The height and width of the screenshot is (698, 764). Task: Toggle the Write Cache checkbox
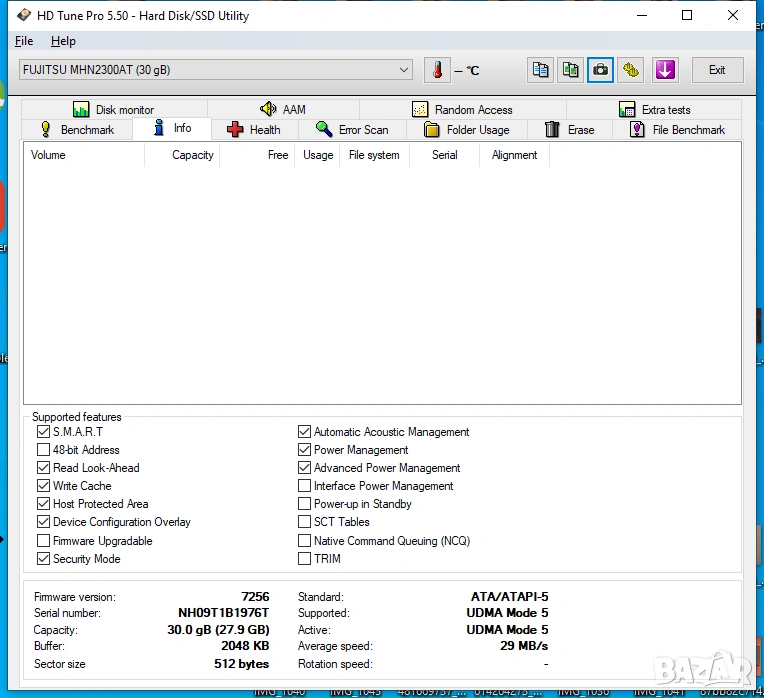coord(43,486)
